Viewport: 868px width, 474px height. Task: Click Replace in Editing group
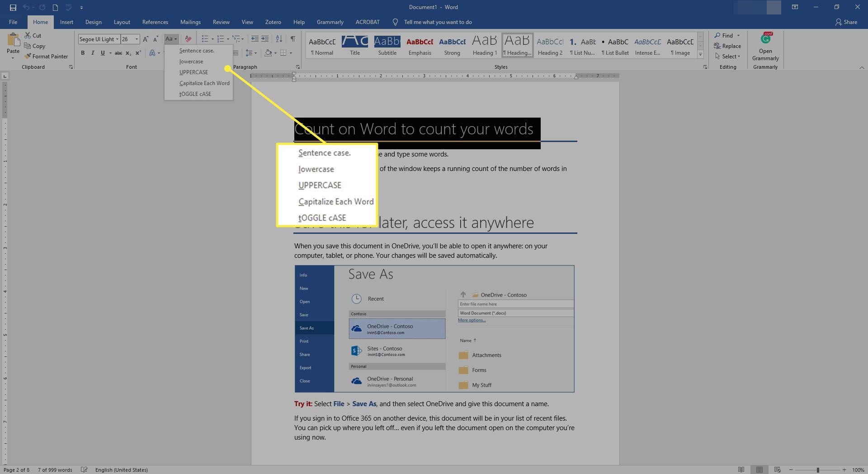pos(727,46)
